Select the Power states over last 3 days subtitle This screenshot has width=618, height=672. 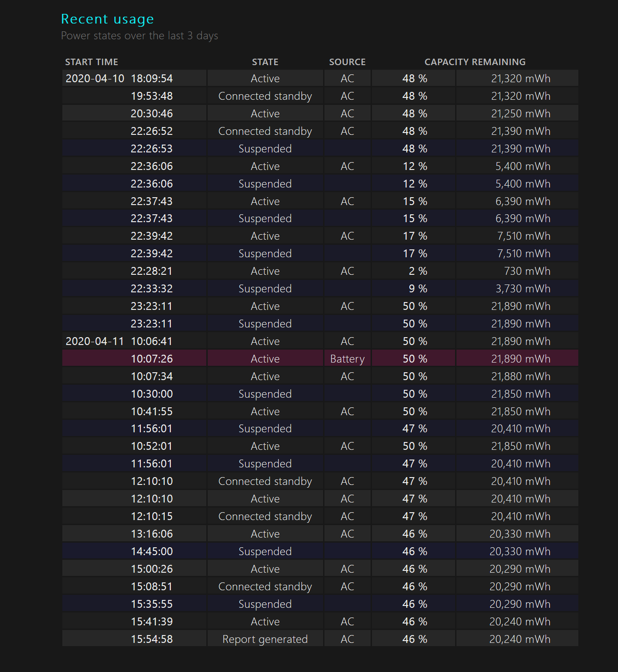[x=139, y=36]
